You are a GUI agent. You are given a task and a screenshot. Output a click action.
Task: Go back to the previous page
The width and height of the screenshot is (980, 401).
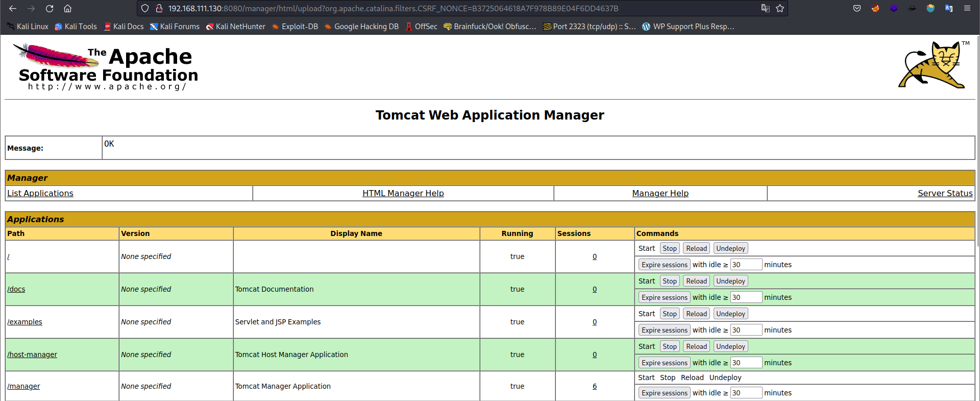pyautogui.click(x=13, y=8)
